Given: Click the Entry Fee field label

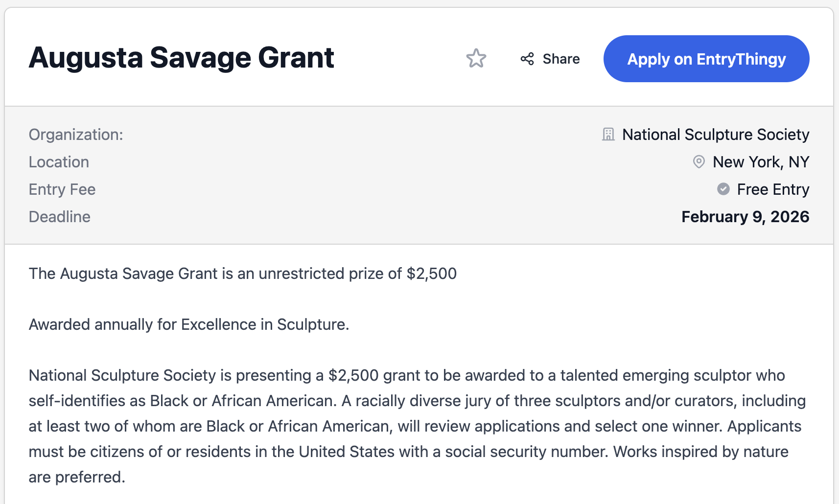Looking at the screenshot, I should 62,189.
